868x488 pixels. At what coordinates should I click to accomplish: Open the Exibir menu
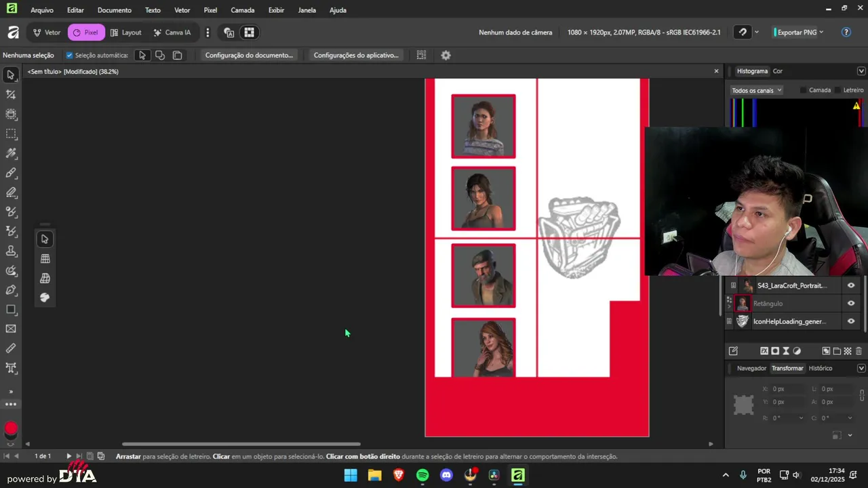click(276, 10)
